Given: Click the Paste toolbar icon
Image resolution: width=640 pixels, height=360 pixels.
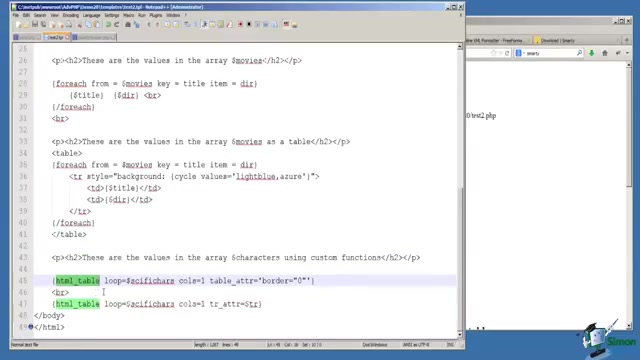Looking at the screenshot, I should [97, 25].
